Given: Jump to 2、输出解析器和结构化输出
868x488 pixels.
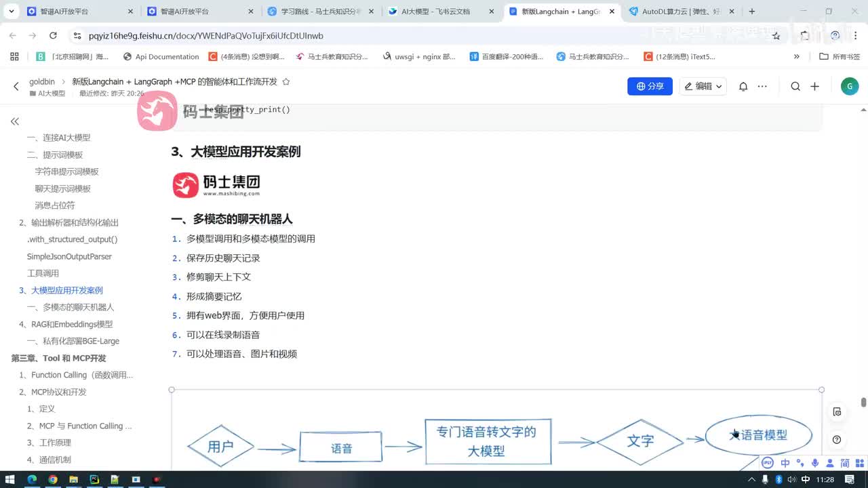Looking at the screenshot, I should click(x=68, y=222).
